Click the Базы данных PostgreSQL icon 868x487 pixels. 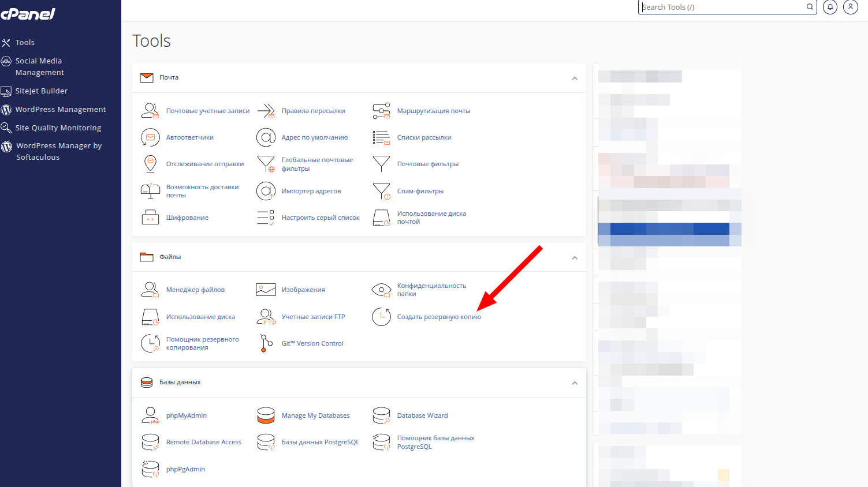[266, 442]
